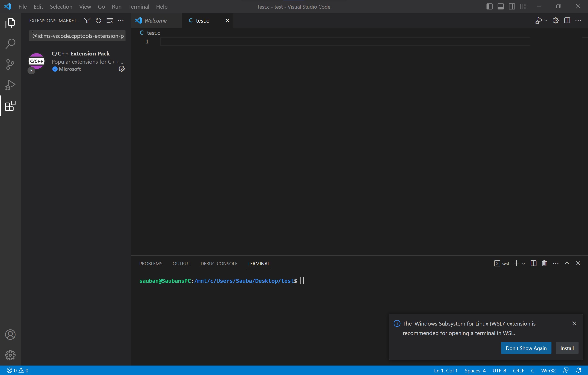
Task: Clear extensions search results
Action: click(x=110, y=20)
